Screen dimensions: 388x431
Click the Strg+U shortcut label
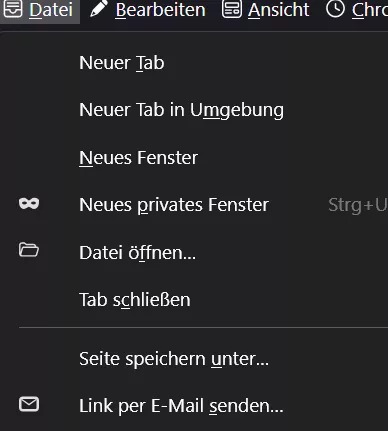pos(358,205)
